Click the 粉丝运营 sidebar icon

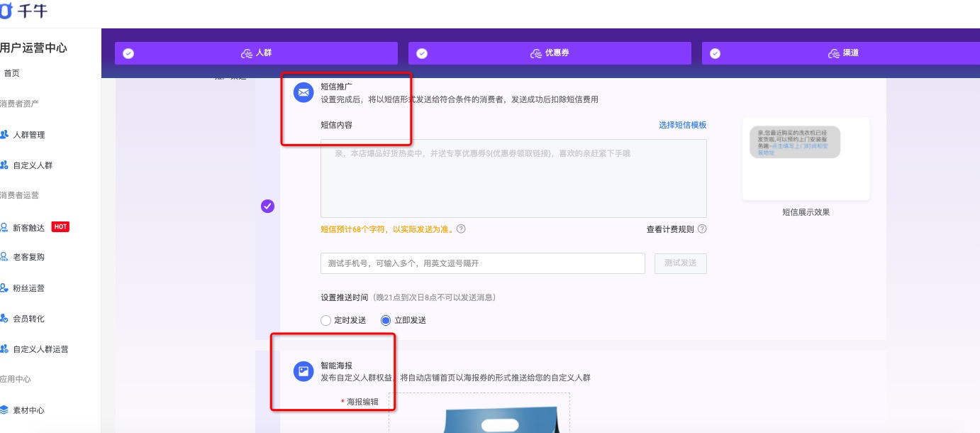(4, 288)
